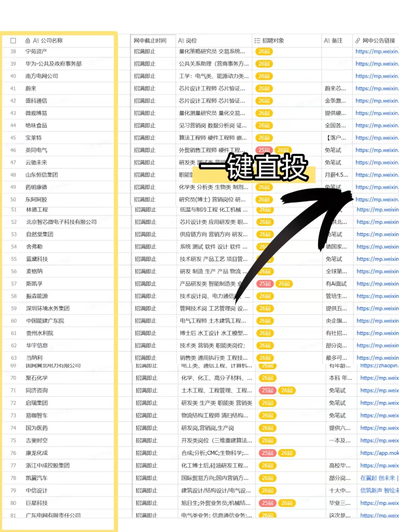Select company cell 舍弗勒
399x532 pixels.
[34, 246]
